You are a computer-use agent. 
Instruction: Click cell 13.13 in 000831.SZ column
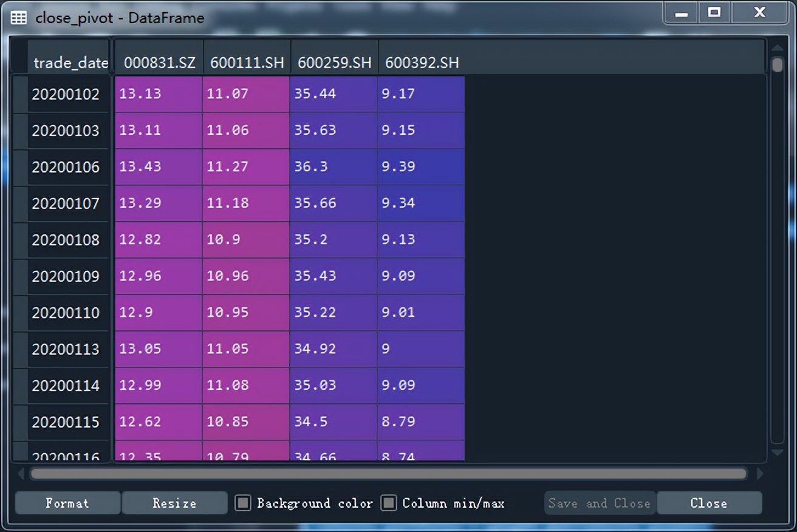[159, 94]
